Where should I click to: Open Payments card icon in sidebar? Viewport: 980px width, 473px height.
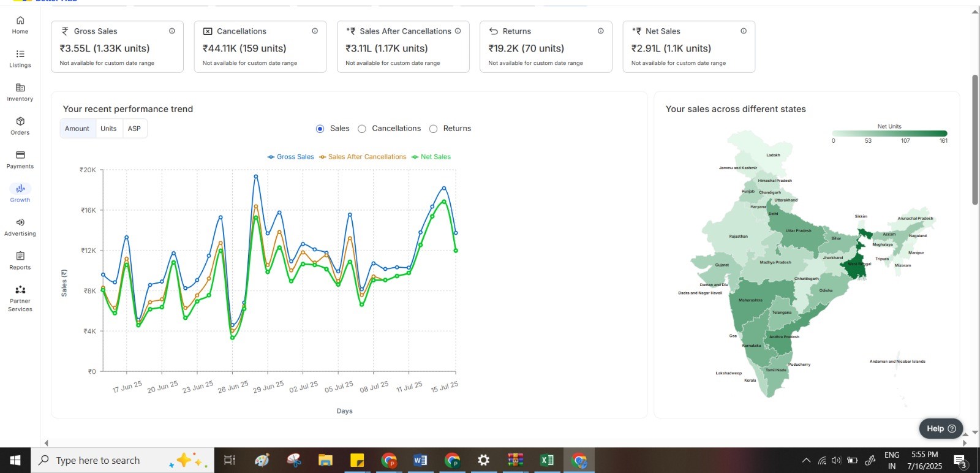click(x=20, y=156)
